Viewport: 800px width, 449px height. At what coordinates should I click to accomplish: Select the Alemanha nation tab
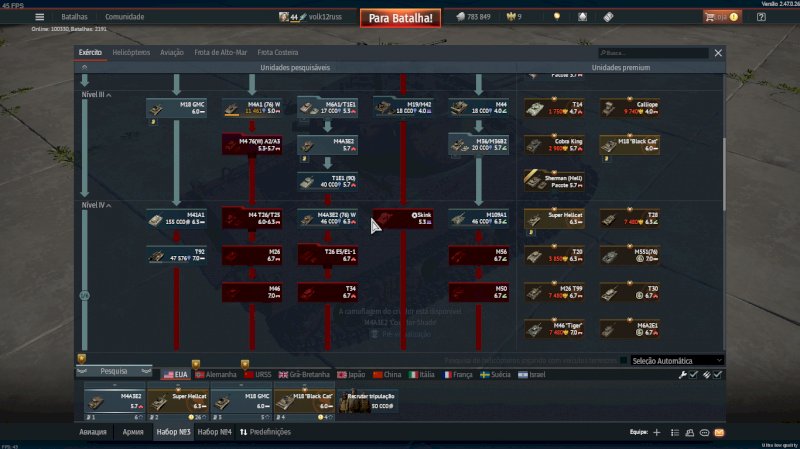tap(216, 374)
